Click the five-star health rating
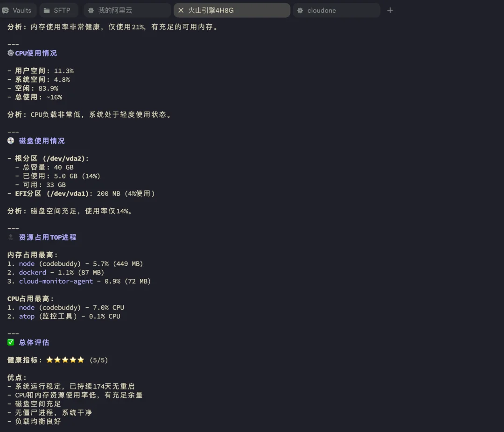The width and height of the screenshot is (504, 432). point(65,360)
